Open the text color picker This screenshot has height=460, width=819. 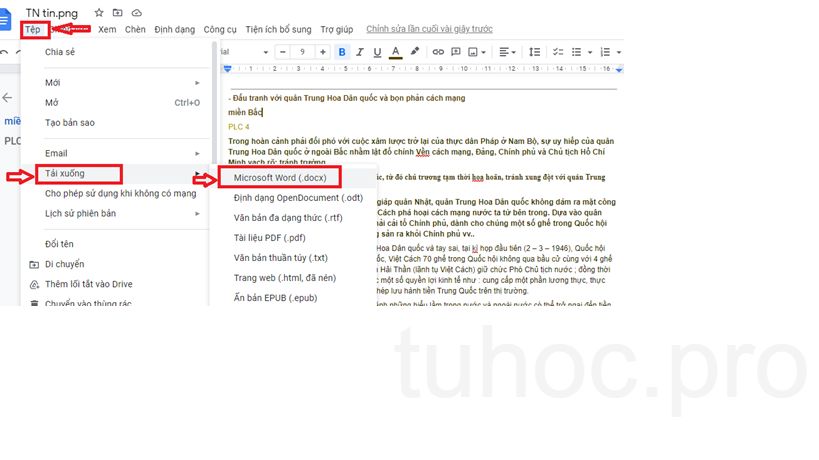click(x=395, y=52)
